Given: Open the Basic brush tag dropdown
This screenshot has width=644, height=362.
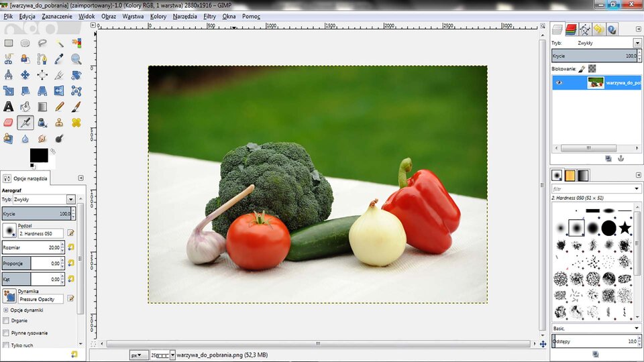Looking at the screenshot, I should click(x=637, y=328).
